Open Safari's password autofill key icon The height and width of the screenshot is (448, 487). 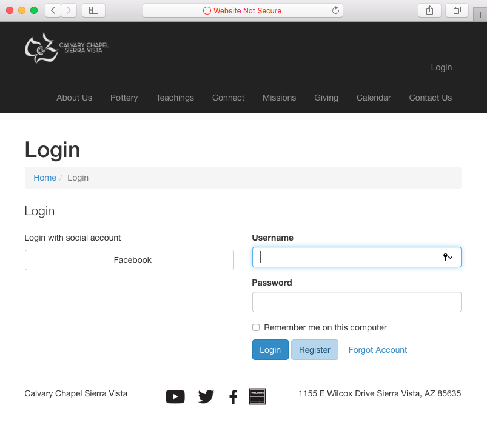445,257
